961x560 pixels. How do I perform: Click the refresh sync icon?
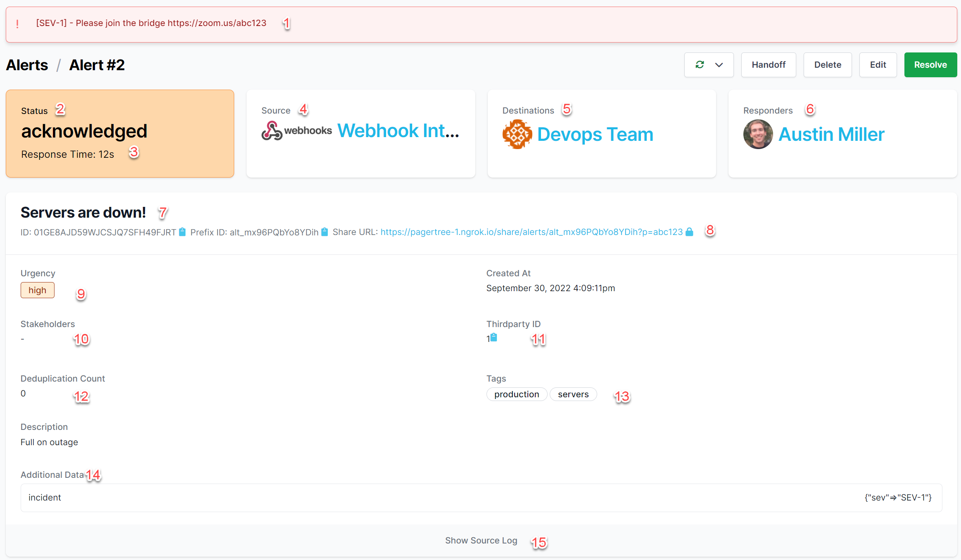click(700, 65)
